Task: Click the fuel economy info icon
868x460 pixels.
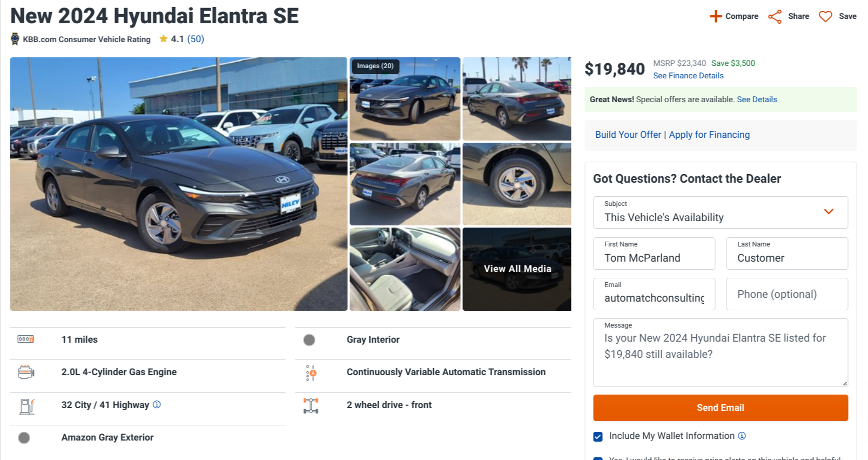Action: point(157,404)
